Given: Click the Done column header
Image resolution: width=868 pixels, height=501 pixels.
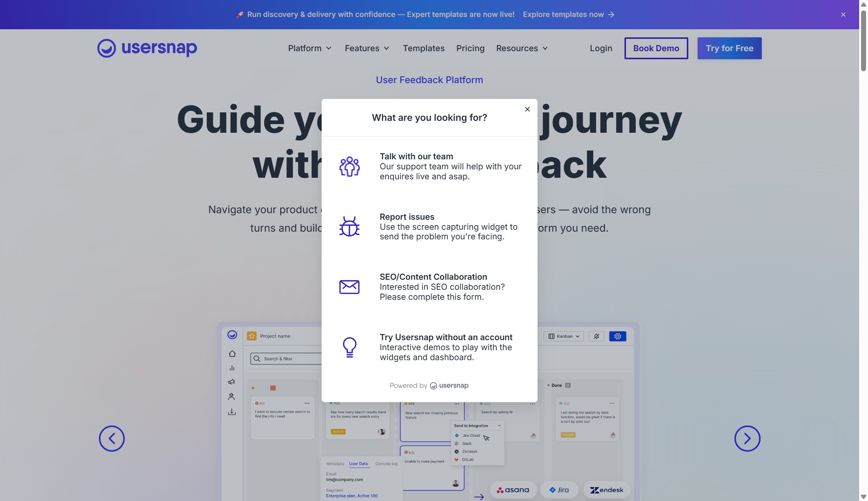Looking at the screenshot, I should (x=559, y=385).
